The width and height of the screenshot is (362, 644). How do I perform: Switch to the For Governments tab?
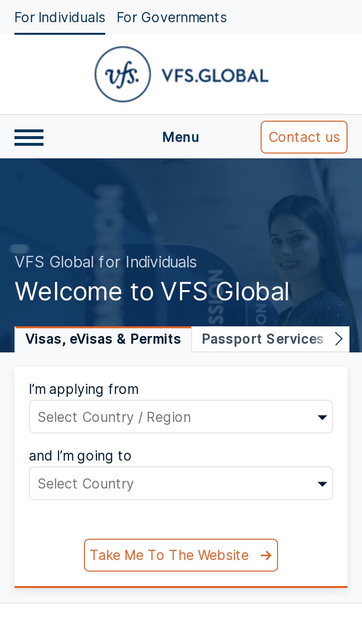[172, 18]
